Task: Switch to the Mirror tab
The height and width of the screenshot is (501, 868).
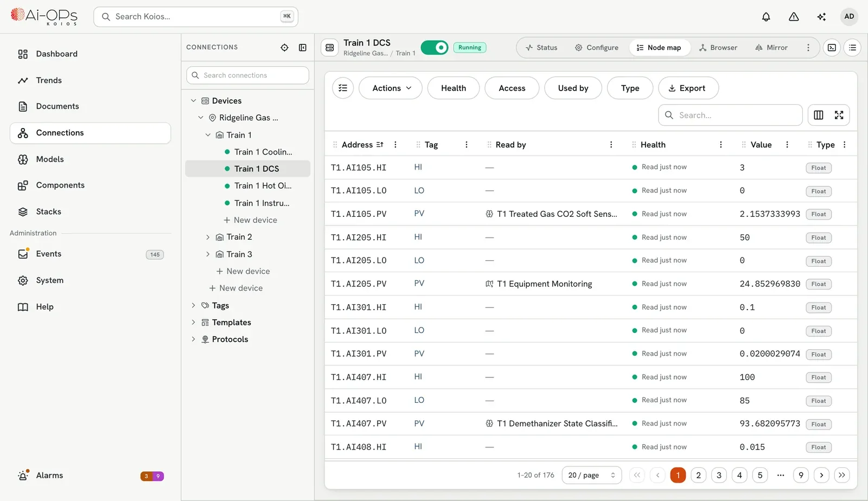Action: pyautogui.click(x=771, y=48)
